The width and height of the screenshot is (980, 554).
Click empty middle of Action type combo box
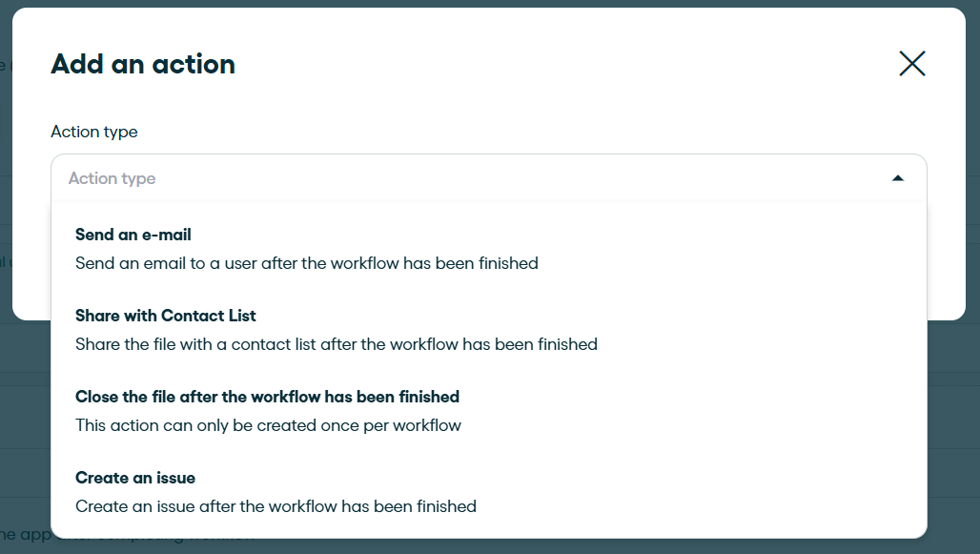tap(500, 178)
